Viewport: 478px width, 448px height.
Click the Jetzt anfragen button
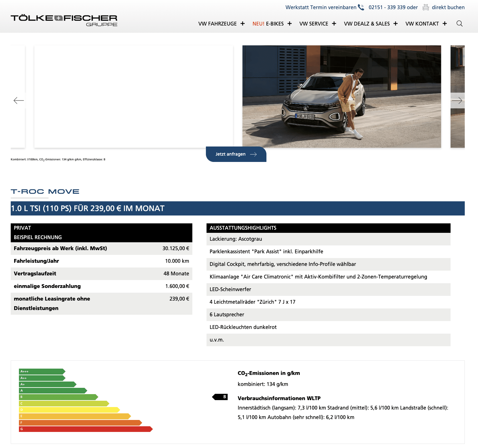[236, 154]
